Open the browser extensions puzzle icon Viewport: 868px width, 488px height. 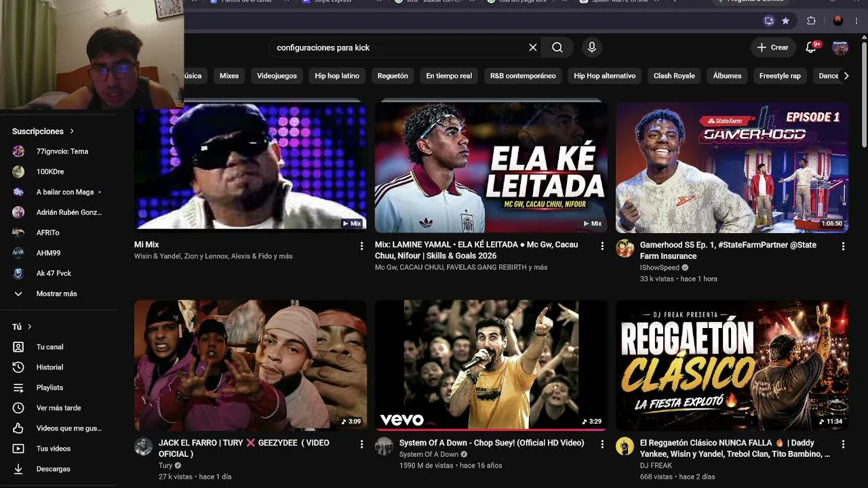(811, 21)
